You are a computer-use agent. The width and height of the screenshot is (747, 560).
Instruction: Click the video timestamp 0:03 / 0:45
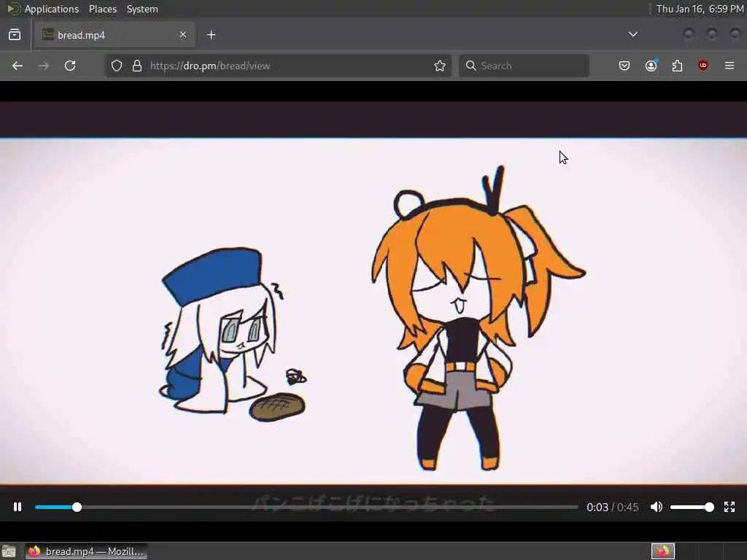(613, 507)
